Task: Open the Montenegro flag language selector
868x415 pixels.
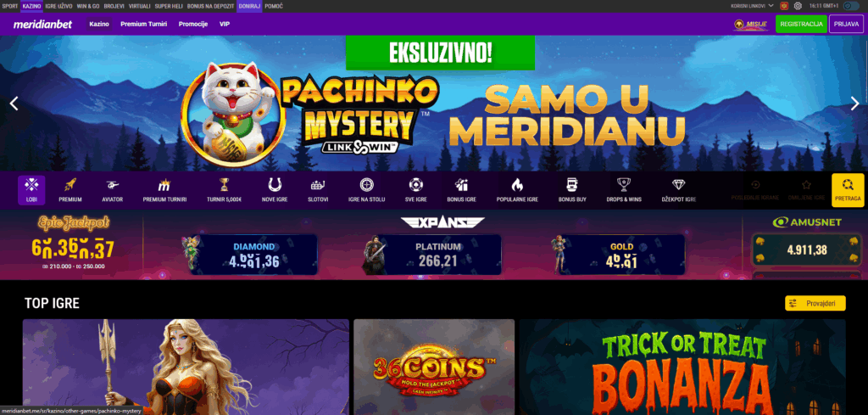Action: [784, 6]
